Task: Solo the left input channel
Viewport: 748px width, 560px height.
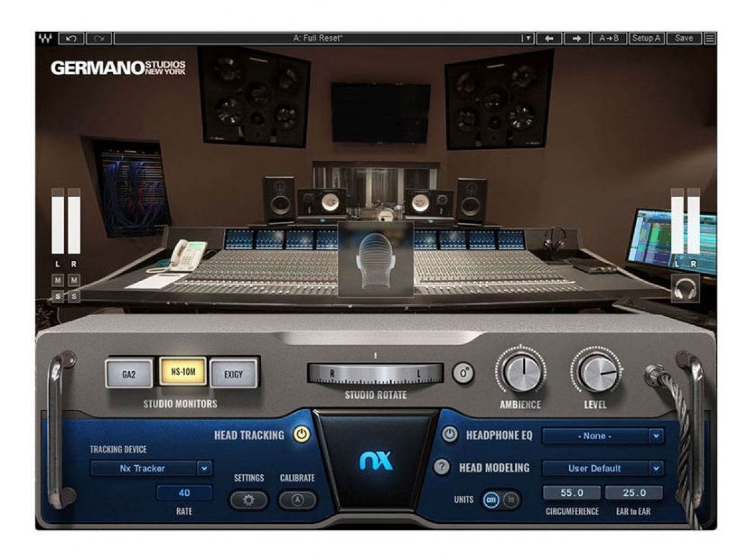Action: (x=58, y=297)
